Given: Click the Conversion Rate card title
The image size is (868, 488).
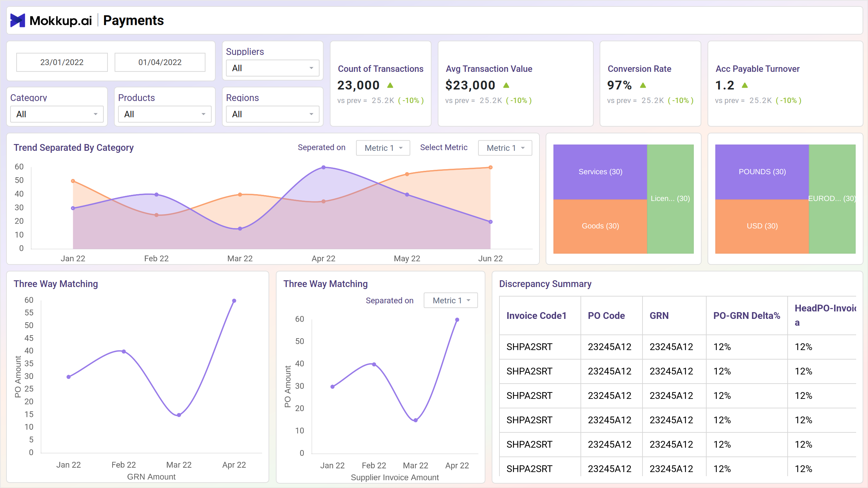Looking at the screenshot, I should click(x=639, y=69).
